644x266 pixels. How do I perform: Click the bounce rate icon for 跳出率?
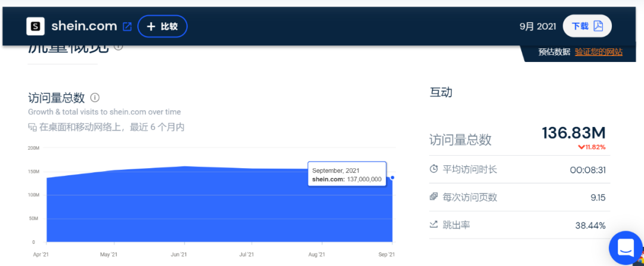tap(434, 224)
